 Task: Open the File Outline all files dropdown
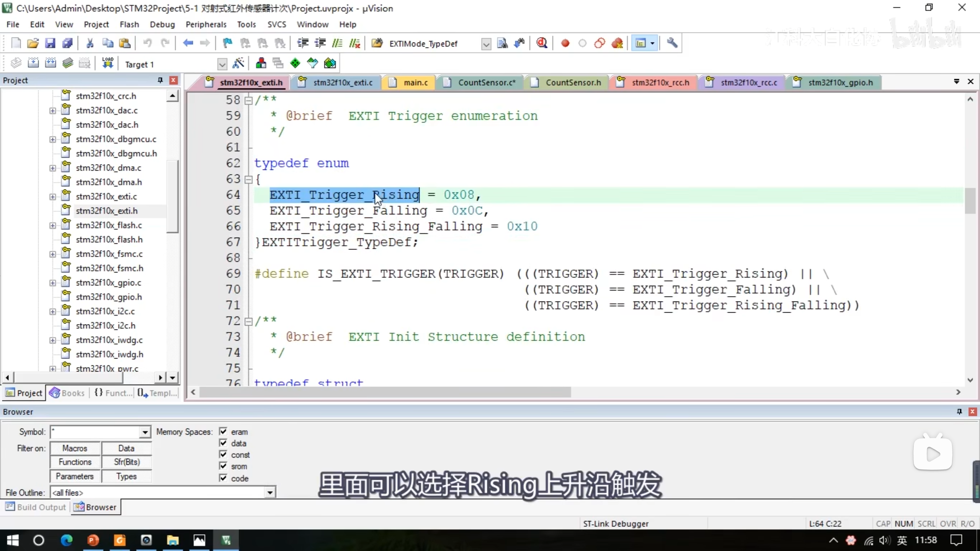tap(270, 492)
